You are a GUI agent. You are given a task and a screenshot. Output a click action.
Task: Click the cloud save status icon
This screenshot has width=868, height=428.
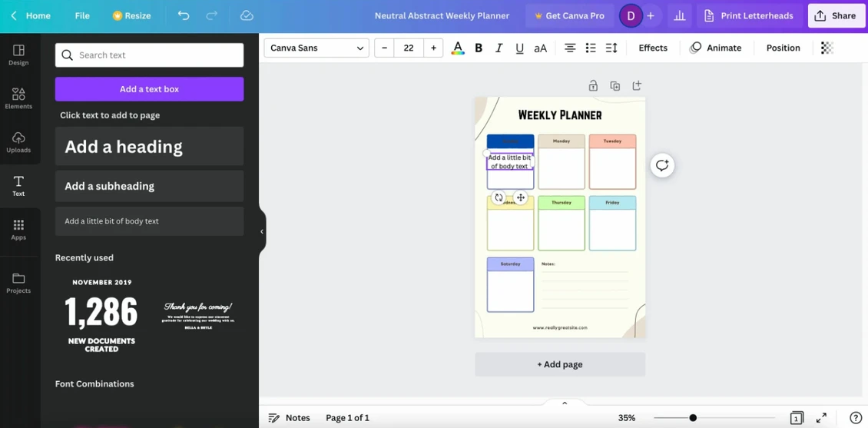tap(247, 15)
